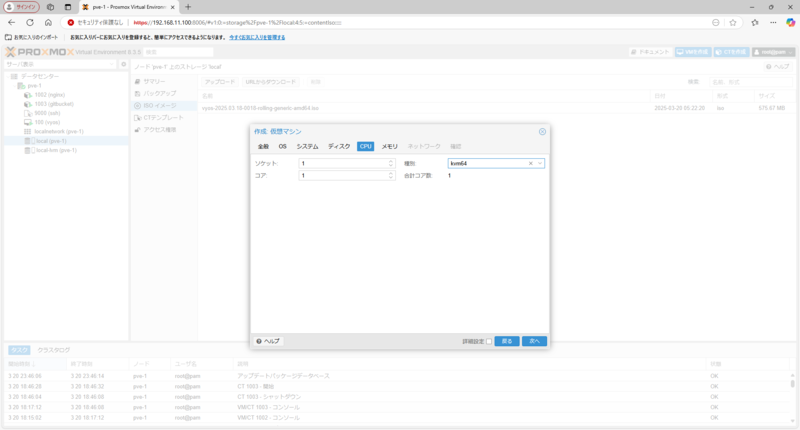Viewport: 800px width, 430px height.
Task: Open ヘルプ button in the storage panel
Action: (x=777, y=67)
